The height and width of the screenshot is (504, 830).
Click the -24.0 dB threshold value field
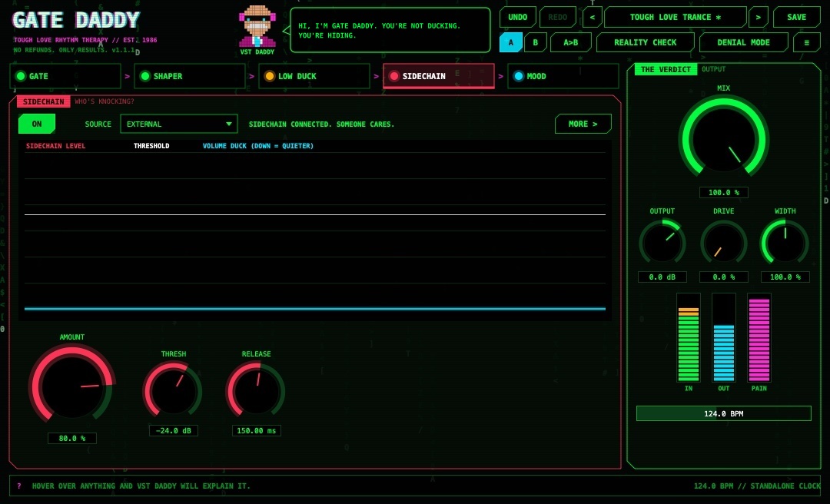[x=173, y=430]
